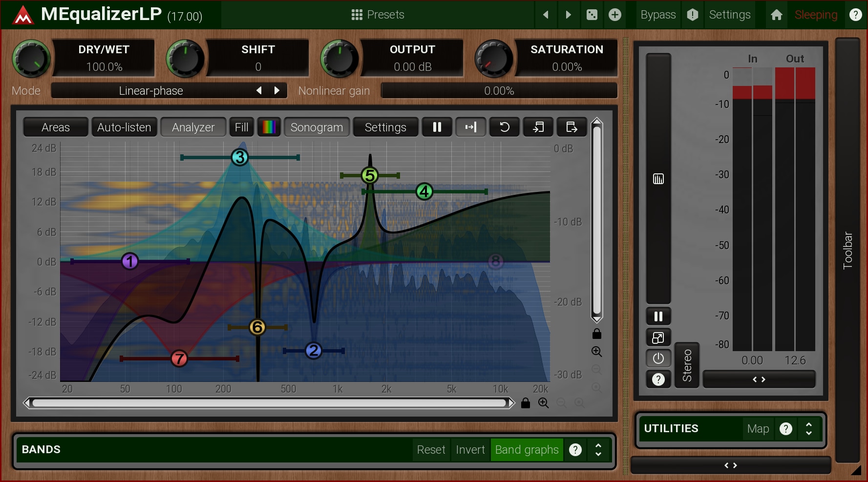868x482 pixels.
Task: Click the random preset dice icon
Action: click(592, 15)
